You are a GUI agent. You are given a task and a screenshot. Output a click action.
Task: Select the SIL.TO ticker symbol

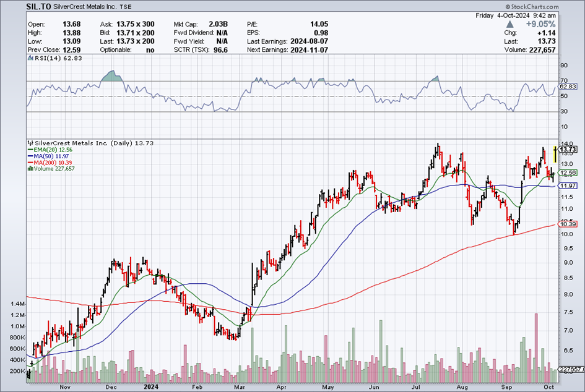click(x=39, y=6)
